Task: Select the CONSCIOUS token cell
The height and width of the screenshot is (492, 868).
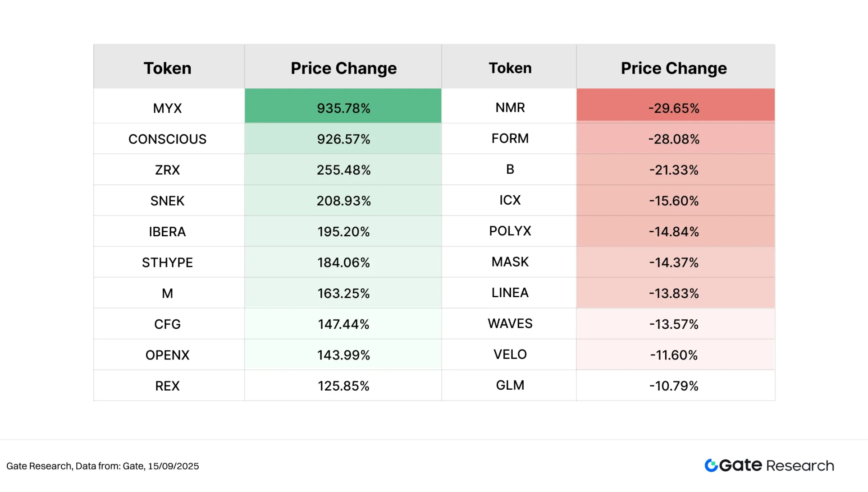Action: (x=167, y=139)
